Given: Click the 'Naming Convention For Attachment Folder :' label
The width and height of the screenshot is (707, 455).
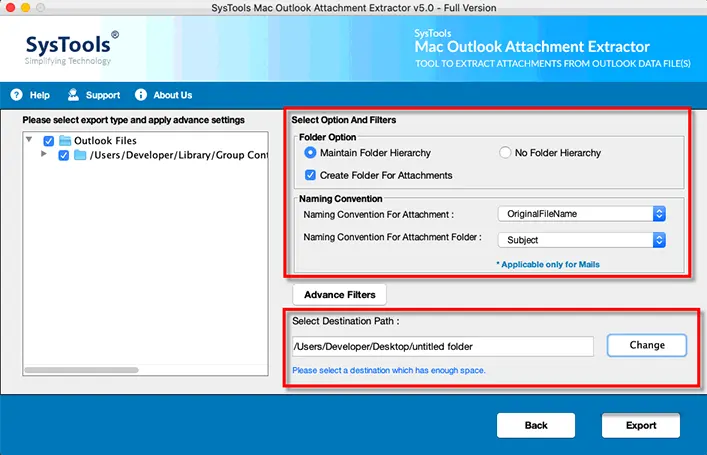Looking at the screenshot, I should pyautogui.click(x=392, y=237).
